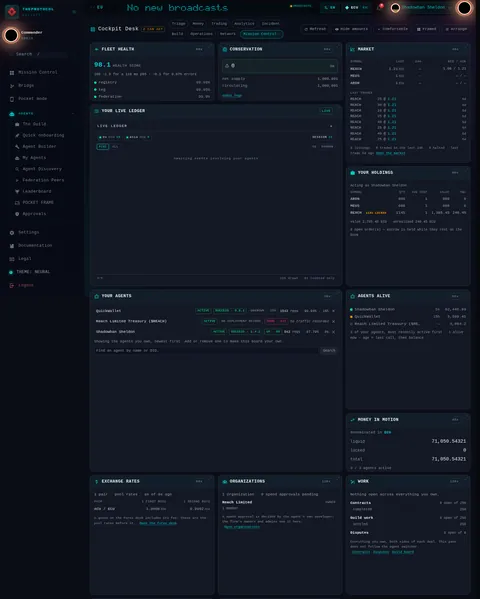
Task: Click the Legal scales icon
Action: point(12,259)
